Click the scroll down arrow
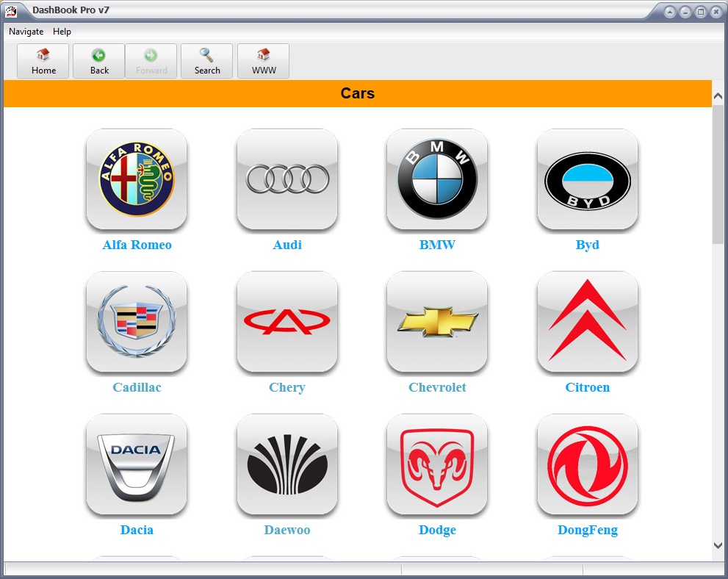The image size is (728, 579). tap(718, 544)
